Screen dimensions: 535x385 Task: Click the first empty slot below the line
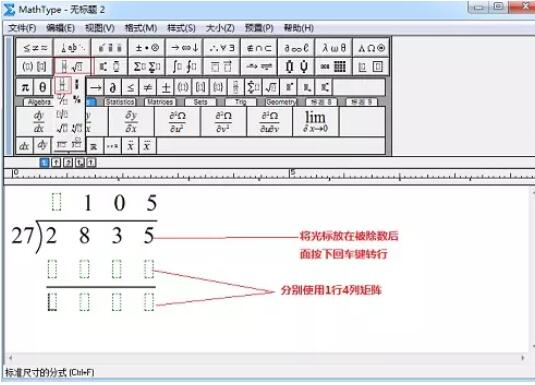(x=52, y=302)
